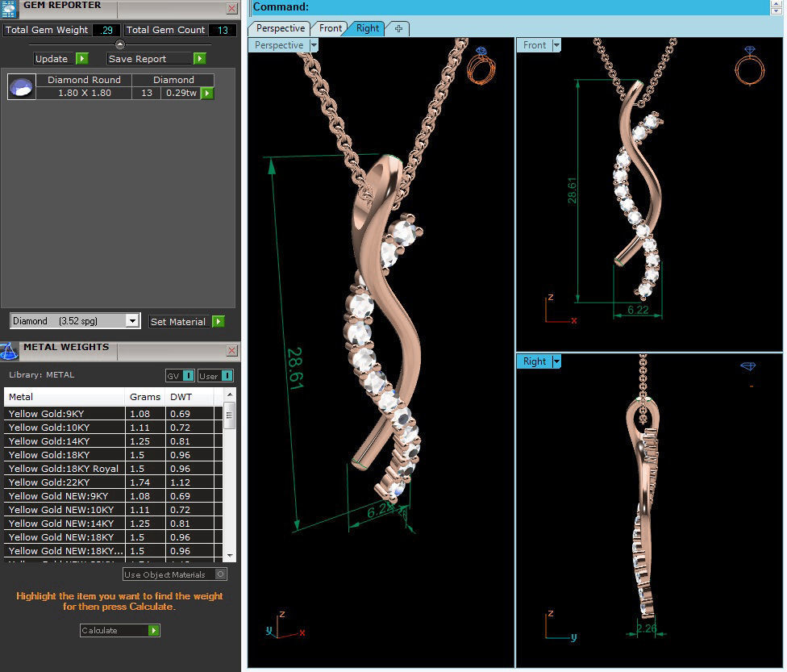Close the Gem Reporter panel
Image resolution: width=787 pixels, height=672 pixels.
pos(232,9)
